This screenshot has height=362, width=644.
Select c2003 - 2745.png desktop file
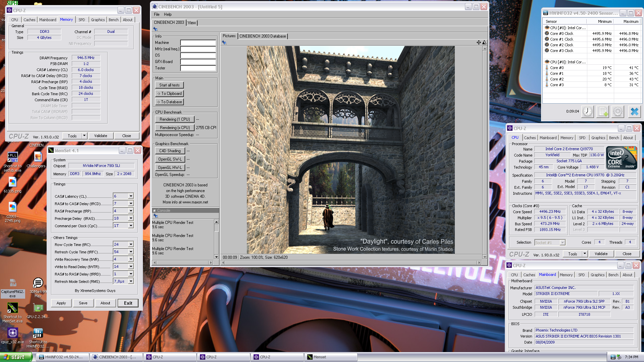12,212
